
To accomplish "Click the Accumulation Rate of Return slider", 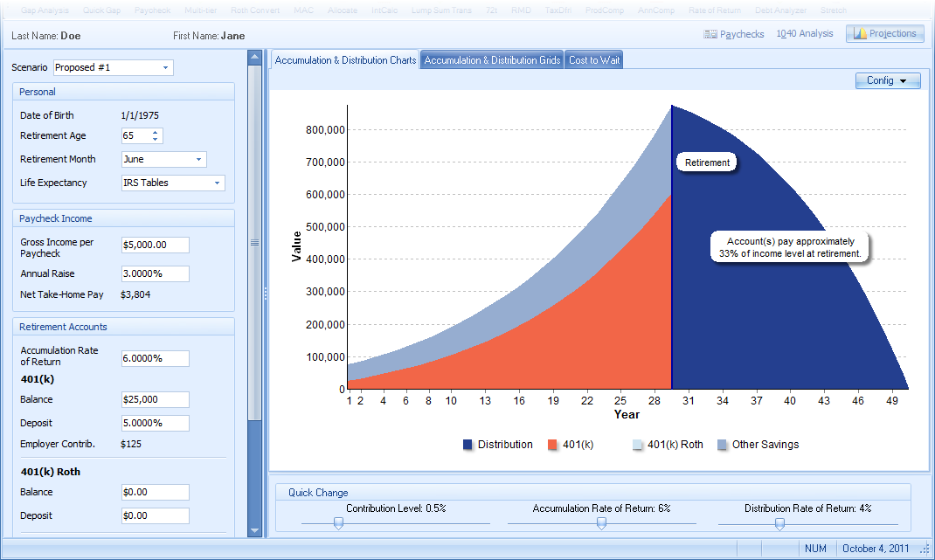I will point(601,523).
